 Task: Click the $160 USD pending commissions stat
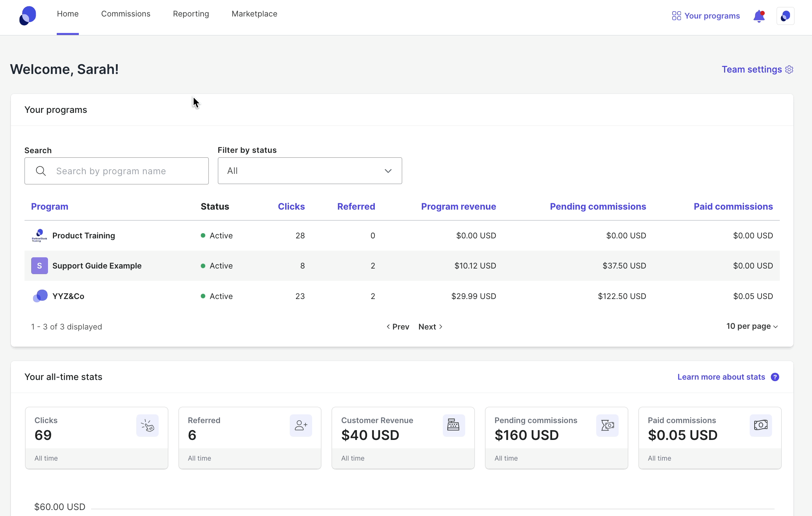(527, 435)
